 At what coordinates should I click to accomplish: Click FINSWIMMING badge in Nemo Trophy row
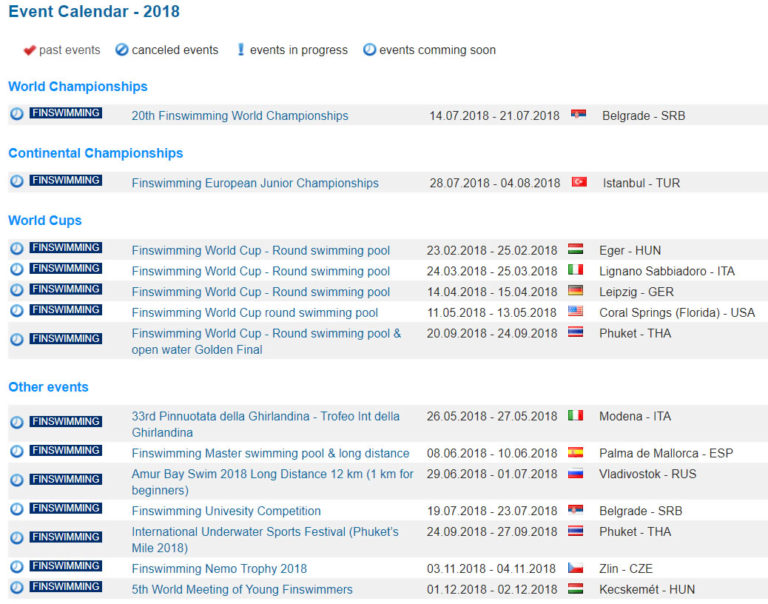[66, 566]
